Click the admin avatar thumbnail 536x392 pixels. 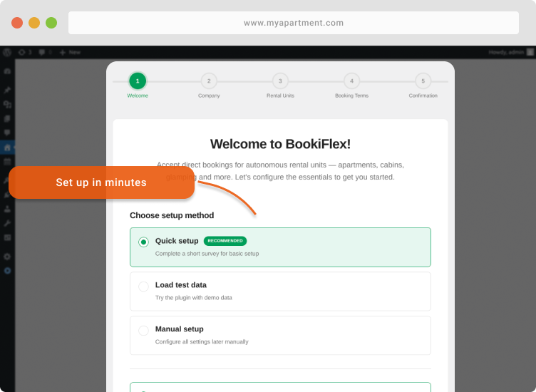[530, 52]
